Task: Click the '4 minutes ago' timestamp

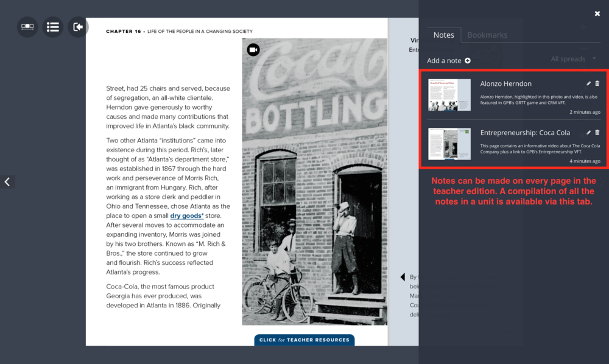Action: click(x=585, y=161)
